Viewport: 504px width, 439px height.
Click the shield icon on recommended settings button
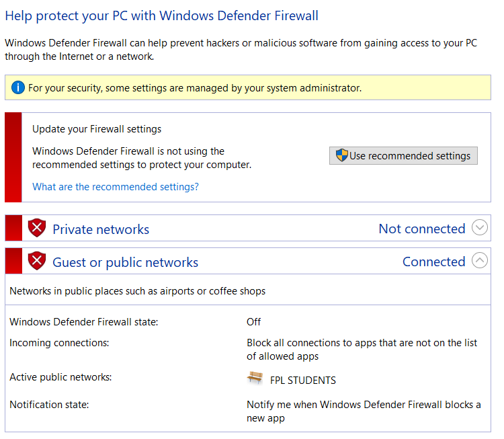341,155
